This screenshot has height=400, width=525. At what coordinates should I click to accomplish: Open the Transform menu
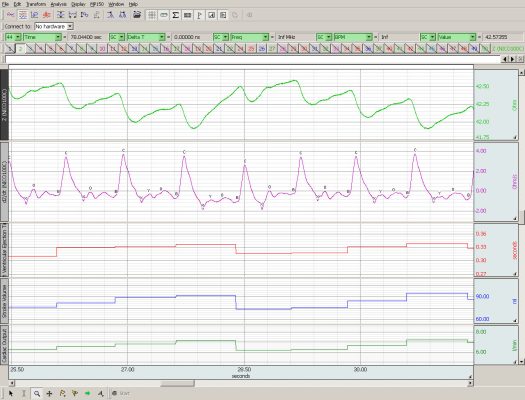(x=36, y=4)
